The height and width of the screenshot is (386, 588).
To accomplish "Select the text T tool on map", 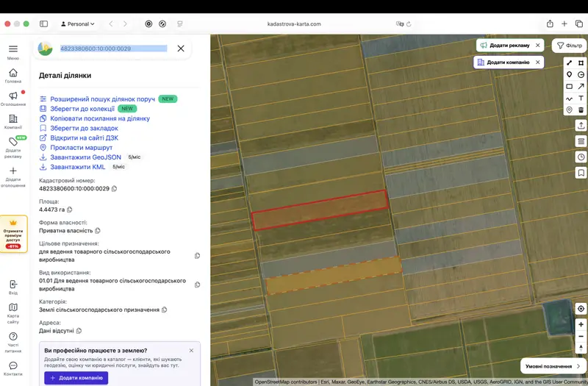I will click(x=581, y=99).
